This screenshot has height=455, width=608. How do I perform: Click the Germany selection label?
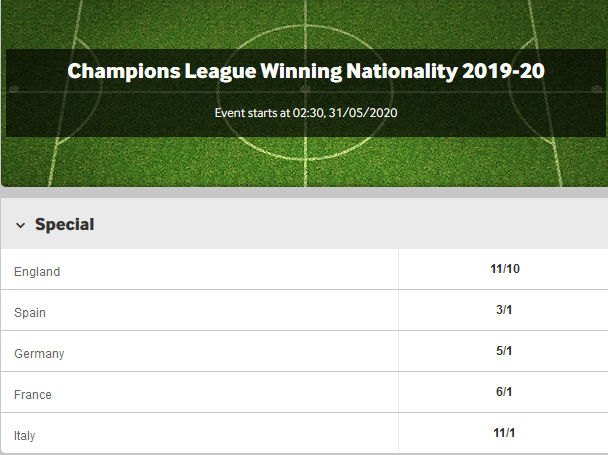(x=39, y=354)
